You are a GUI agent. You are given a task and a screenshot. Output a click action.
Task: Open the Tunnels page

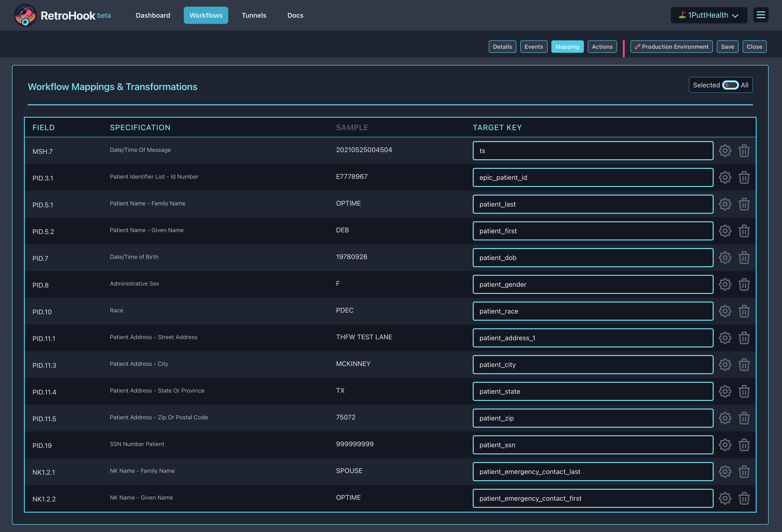pyautogui.click(x=254, y=15)
